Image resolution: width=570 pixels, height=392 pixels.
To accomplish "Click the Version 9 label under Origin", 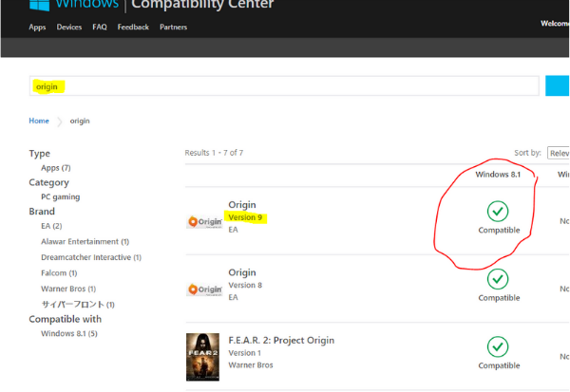I will (245, 217).
